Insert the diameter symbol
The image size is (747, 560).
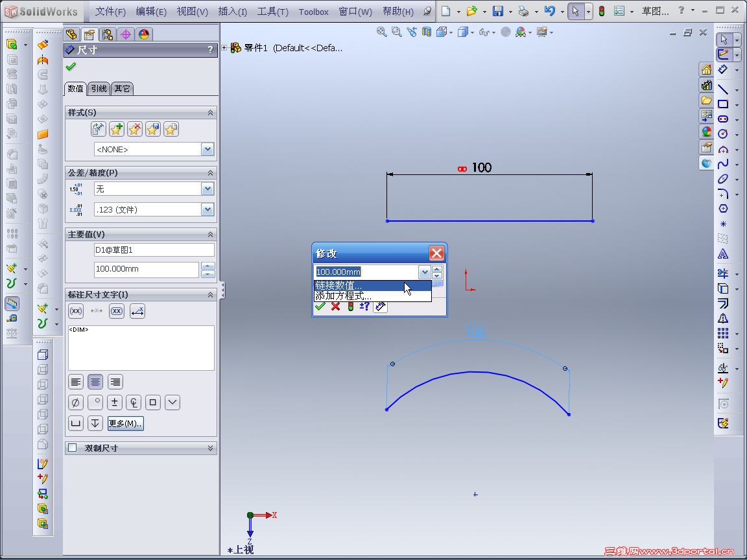[x=76, y=402]
